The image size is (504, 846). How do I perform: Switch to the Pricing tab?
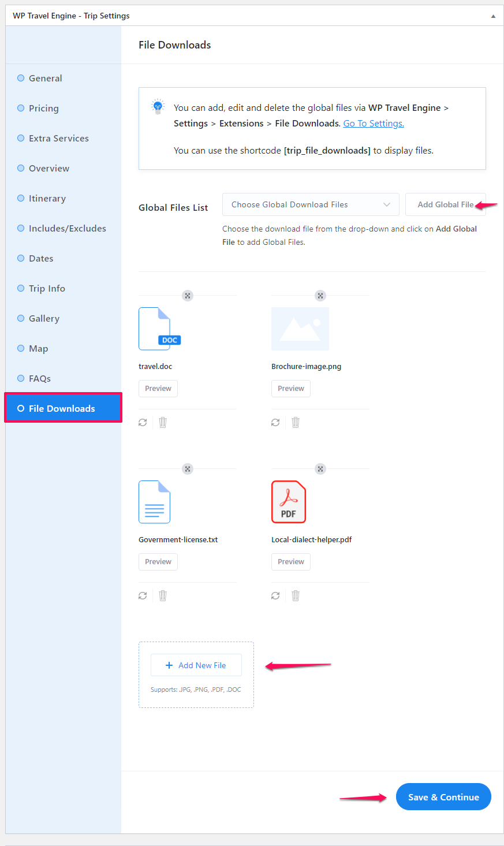pyautogui.click(x=64, y=109)
